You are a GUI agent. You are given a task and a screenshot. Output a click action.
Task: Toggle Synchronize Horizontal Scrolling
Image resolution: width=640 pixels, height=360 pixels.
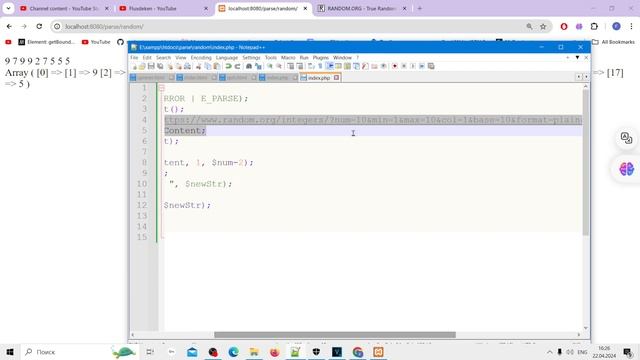[300, 66]
